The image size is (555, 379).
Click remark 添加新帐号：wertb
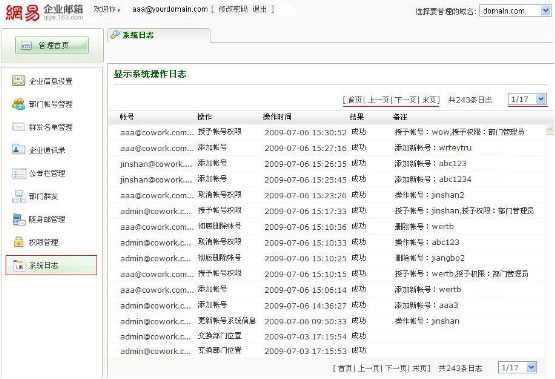click(428, 289)
